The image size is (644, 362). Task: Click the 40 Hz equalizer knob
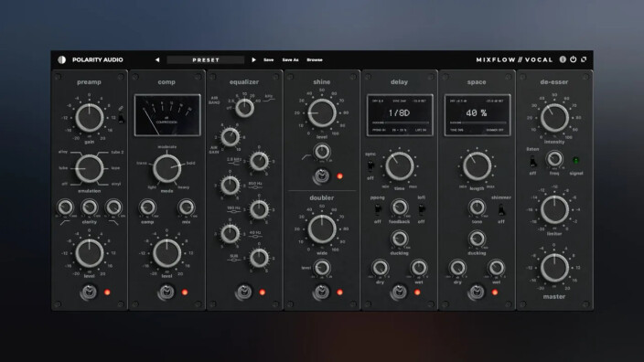point(230,234)
